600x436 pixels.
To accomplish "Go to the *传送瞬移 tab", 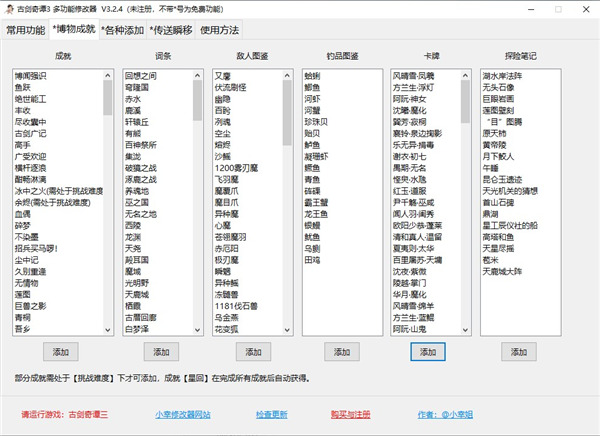I will coord(171,30).
